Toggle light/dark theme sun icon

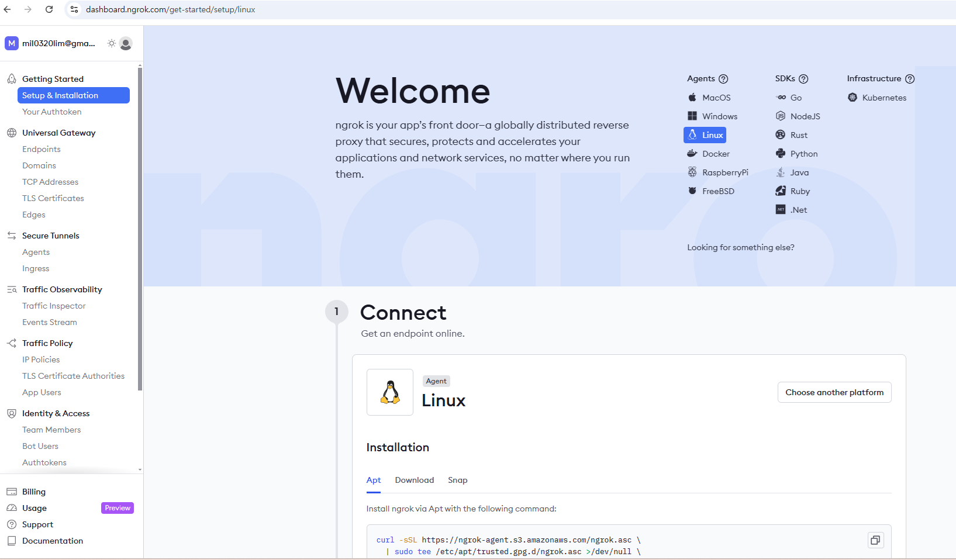pyautogui.click(x=112, y=43)
